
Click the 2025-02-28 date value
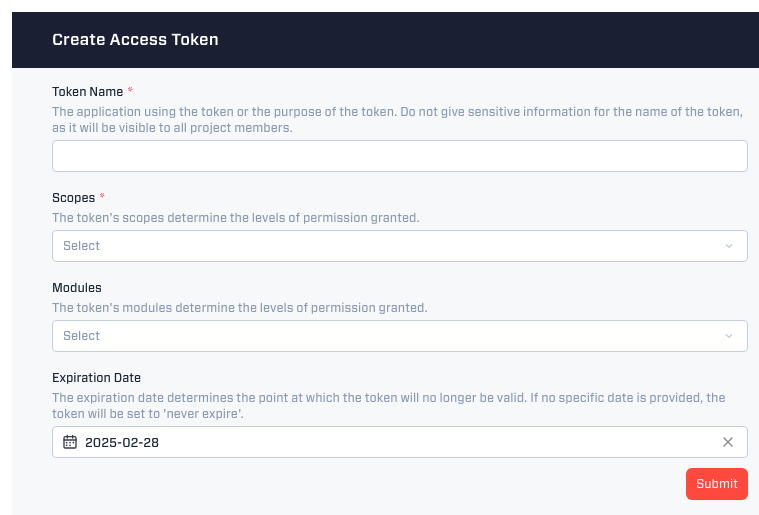pos(122,442)
